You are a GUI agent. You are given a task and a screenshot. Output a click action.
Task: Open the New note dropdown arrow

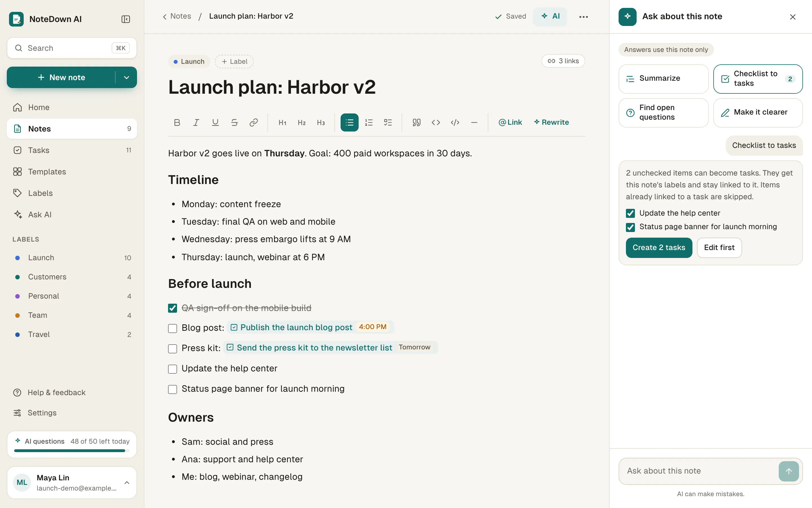(x=127, y=77)
